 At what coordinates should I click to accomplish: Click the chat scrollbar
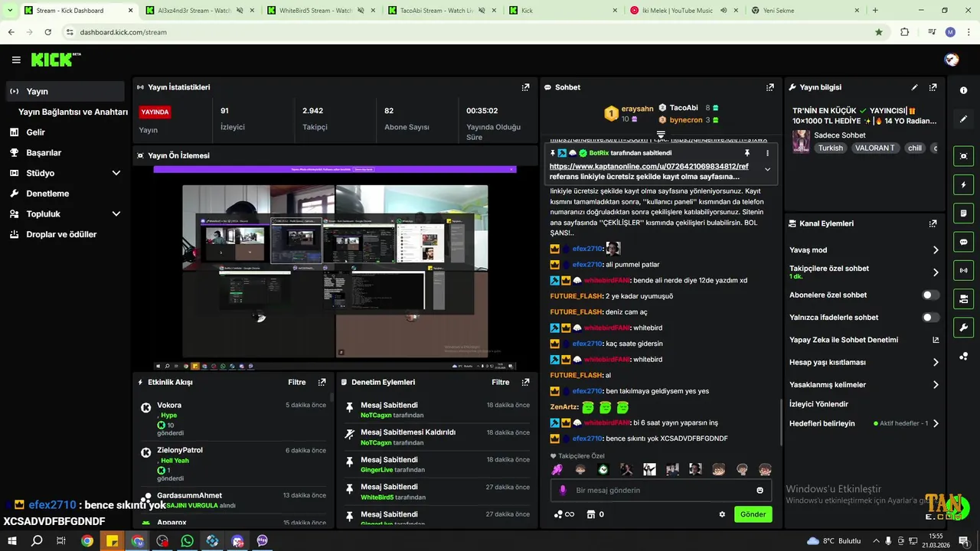pyautogui.click(x=781, y=422)
